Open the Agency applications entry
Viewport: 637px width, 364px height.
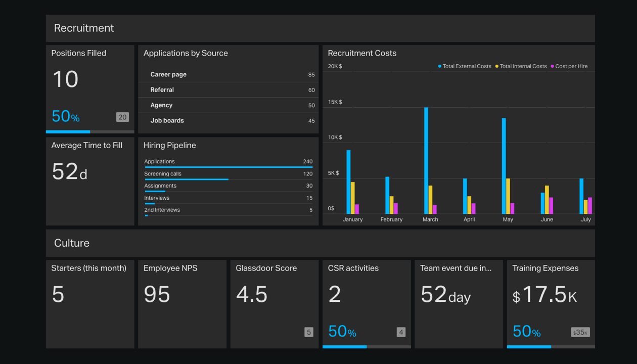point(228,105)
